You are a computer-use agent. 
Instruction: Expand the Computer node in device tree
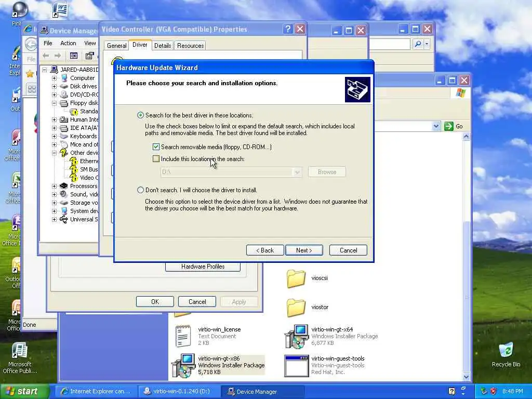[x=54, y=78]
